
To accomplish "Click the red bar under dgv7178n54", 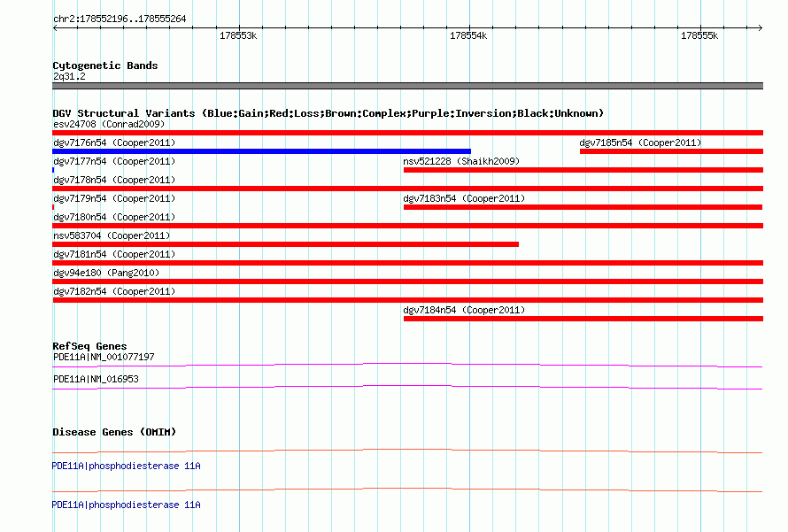I will 407,189.
